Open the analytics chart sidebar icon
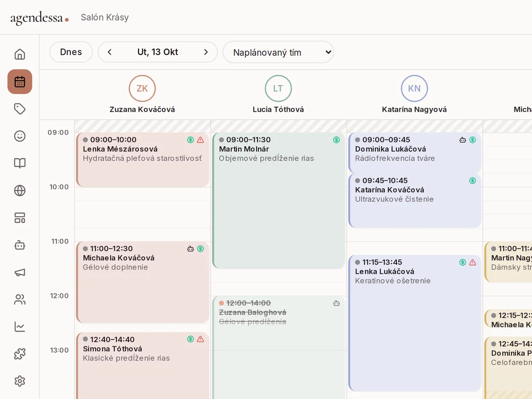The height and width of the screenshot is (399, 532). [20, 327]
